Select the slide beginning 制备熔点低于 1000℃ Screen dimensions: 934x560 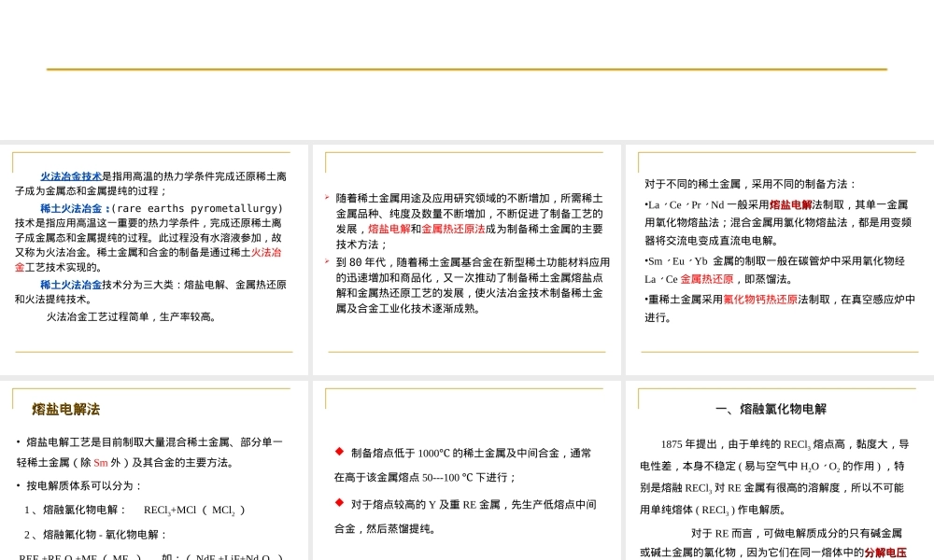(x=466, y=470)
